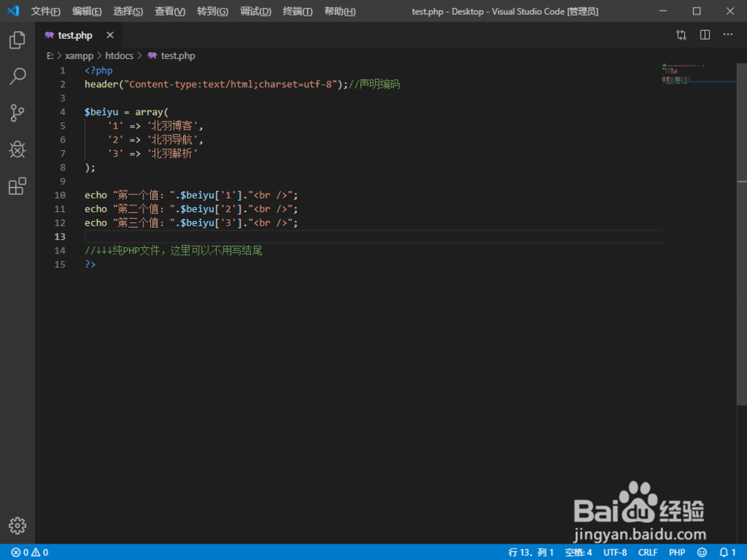Open the 转到(G) menu
Screen dimensions: 747x560
click(212, 11)
